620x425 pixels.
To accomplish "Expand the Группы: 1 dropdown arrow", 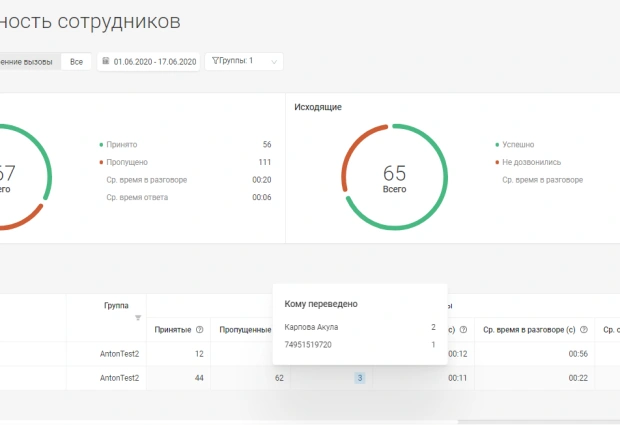I will pyautogui.click(x=273, y=62).
